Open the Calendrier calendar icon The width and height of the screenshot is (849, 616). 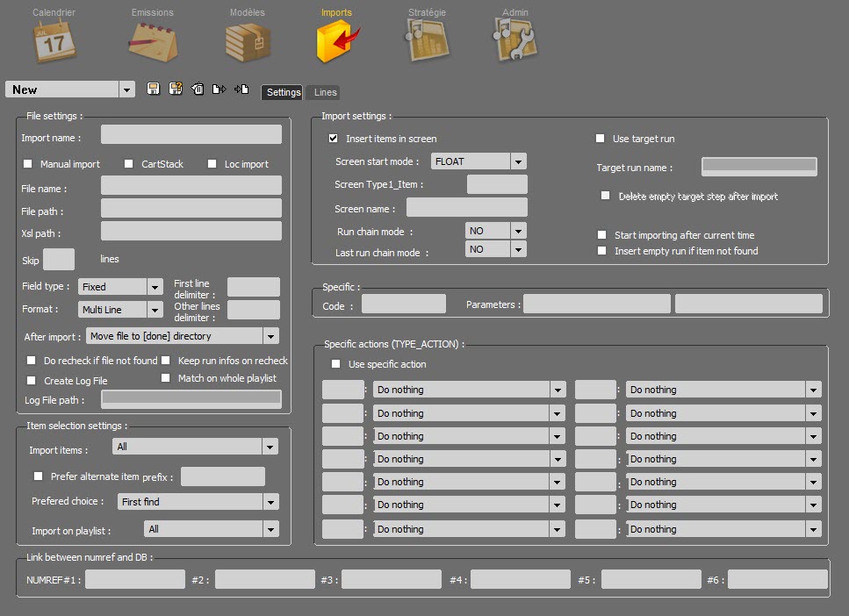[54, 42]
